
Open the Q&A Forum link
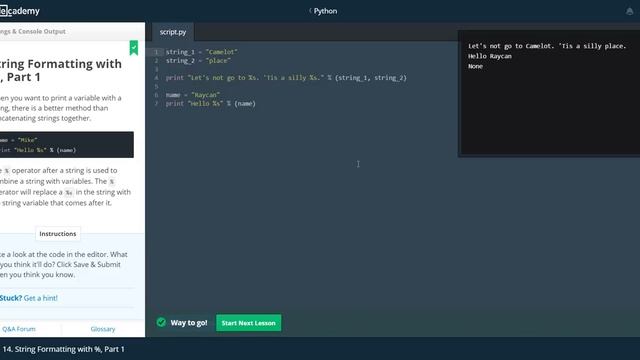(19, 329)
